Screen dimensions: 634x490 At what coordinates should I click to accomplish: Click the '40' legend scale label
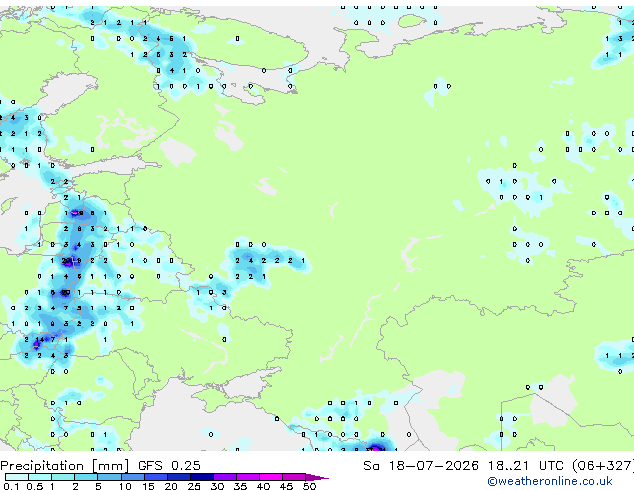pyautogui.click(x=263, y=486)
